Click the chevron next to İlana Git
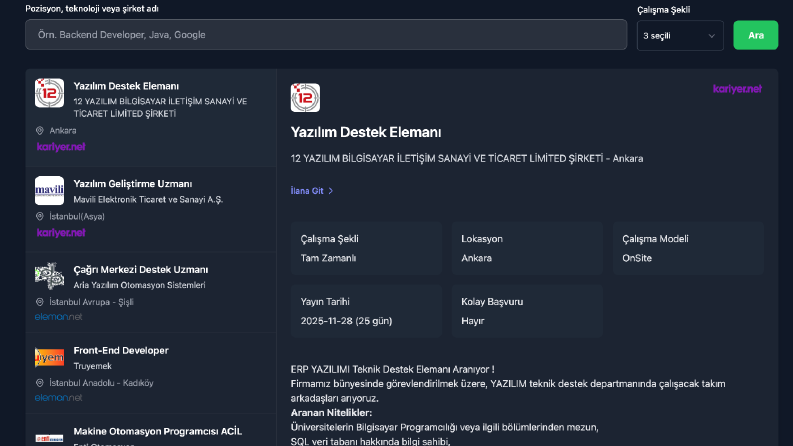The height and width of the screenshot is (446, 793). tap(331, 191)
